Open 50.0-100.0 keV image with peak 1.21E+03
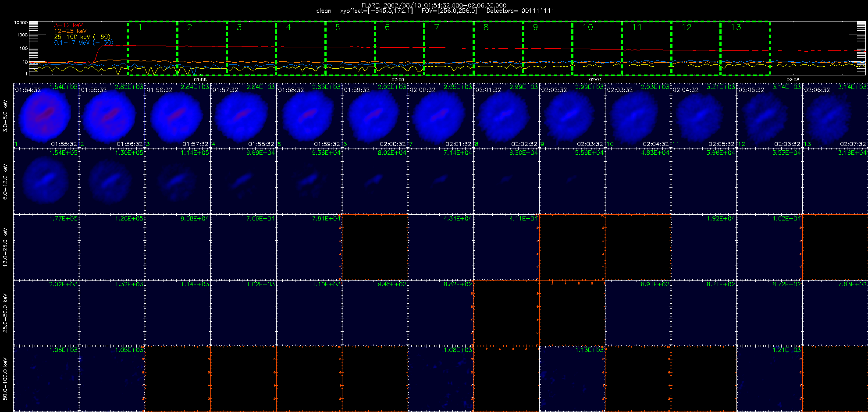868x412 pixels. point(769,379)
